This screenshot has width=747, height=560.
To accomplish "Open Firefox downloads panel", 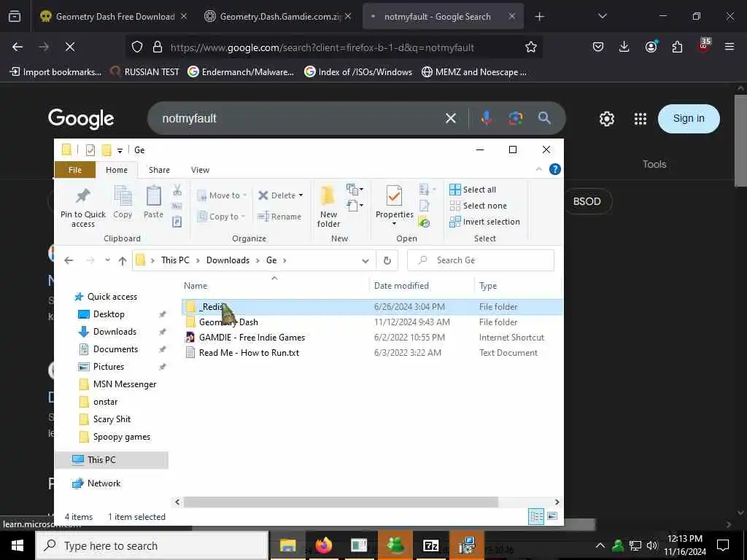I will 624,47.
